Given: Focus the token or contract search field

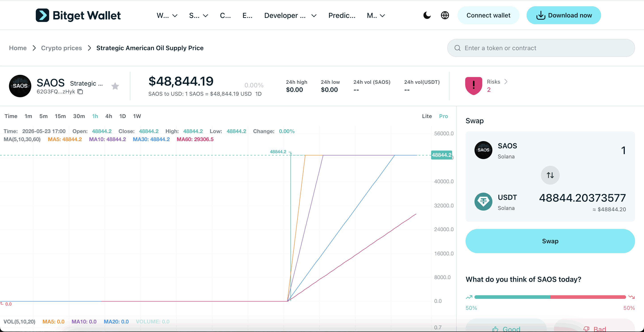Looking at the screenshot, I should click(541, 48).
